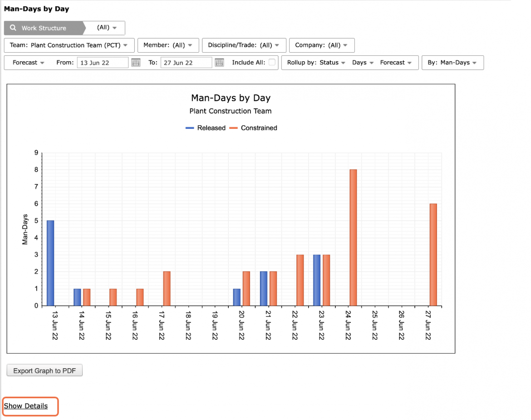Select the tall Constrained bar for 24 Jun 22

(353, 238)
